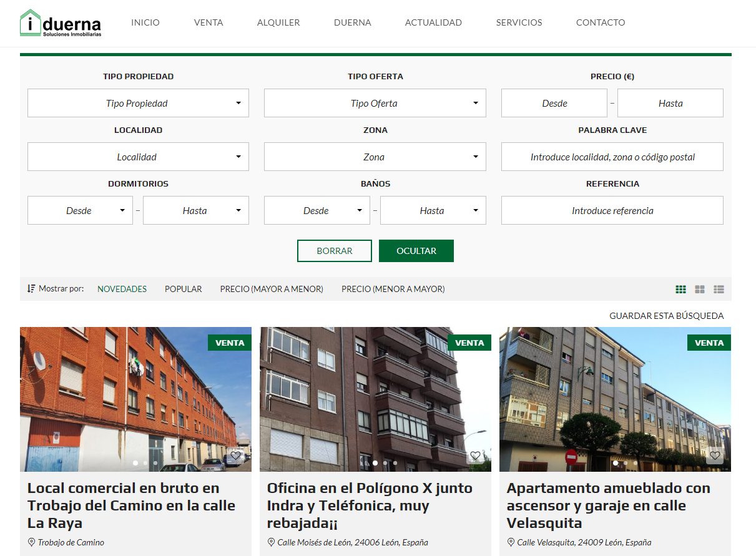Image resolution: width=756 pixels, height=556 pixels.
Task: Click GUARDAR ESTA BÚSQUEDA link
Action: coord(666,316)
